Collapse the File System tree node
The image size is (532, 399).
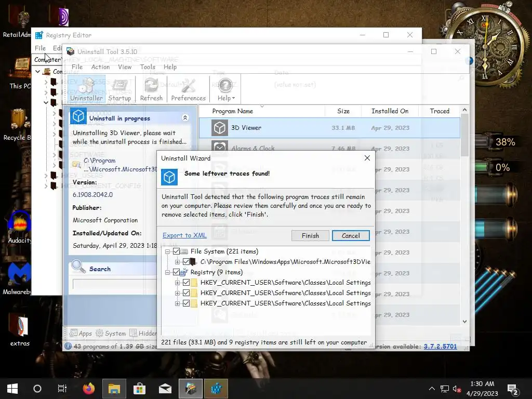pos(167,251)
